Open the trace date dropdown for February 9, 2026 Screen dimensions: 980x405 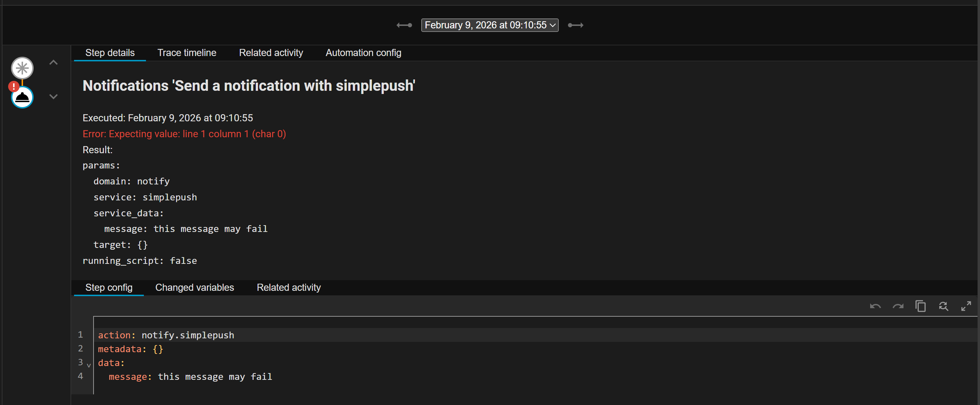[490, 26]
